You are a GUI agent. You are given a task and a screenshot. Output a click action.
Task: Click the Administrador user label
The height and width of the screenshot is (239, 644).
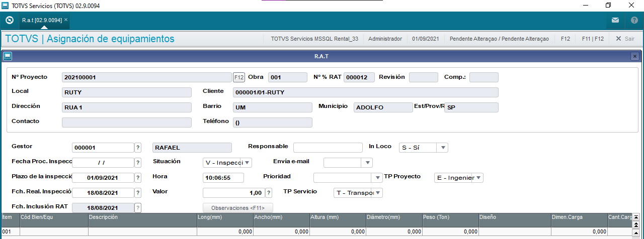click(x=385, y=39)
